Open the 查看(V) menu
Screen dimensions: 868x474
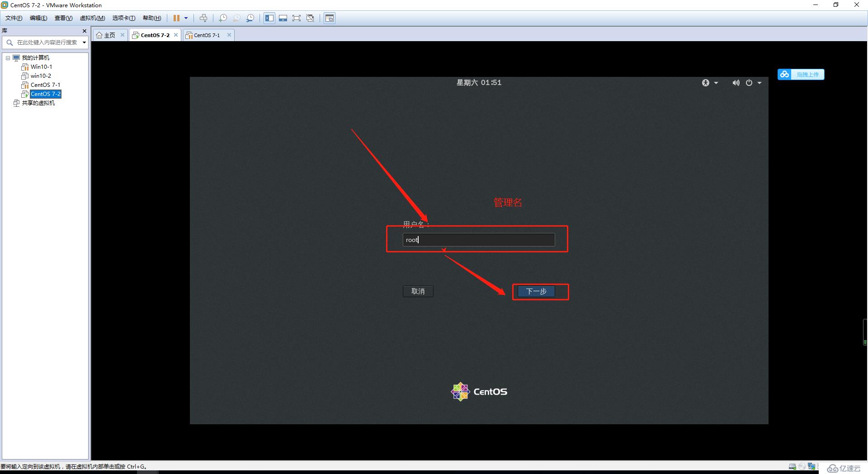pos(63,18)
